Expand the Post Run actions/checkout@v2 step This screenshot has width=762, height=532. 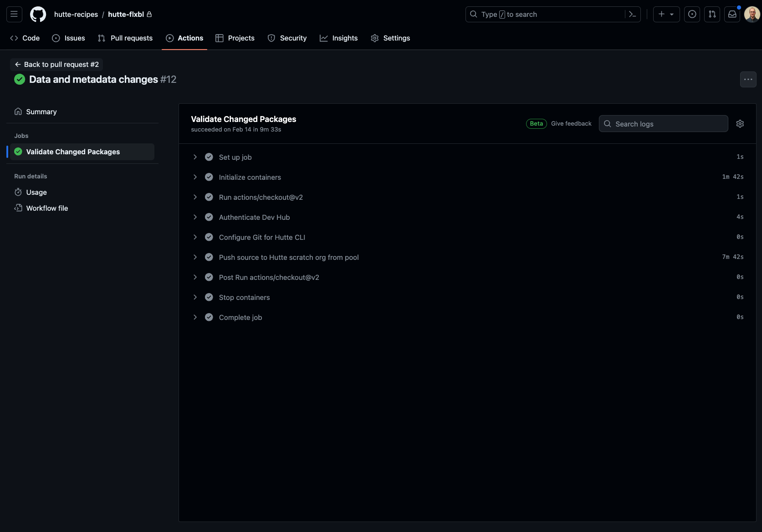[195, 277]
